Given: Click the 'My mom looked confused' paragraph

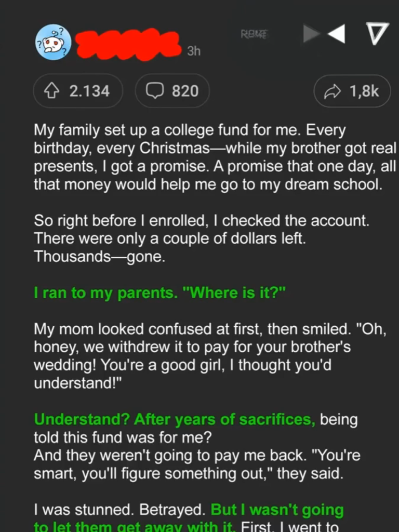Looking at the screenshot, I should click(x=210, y=356).
